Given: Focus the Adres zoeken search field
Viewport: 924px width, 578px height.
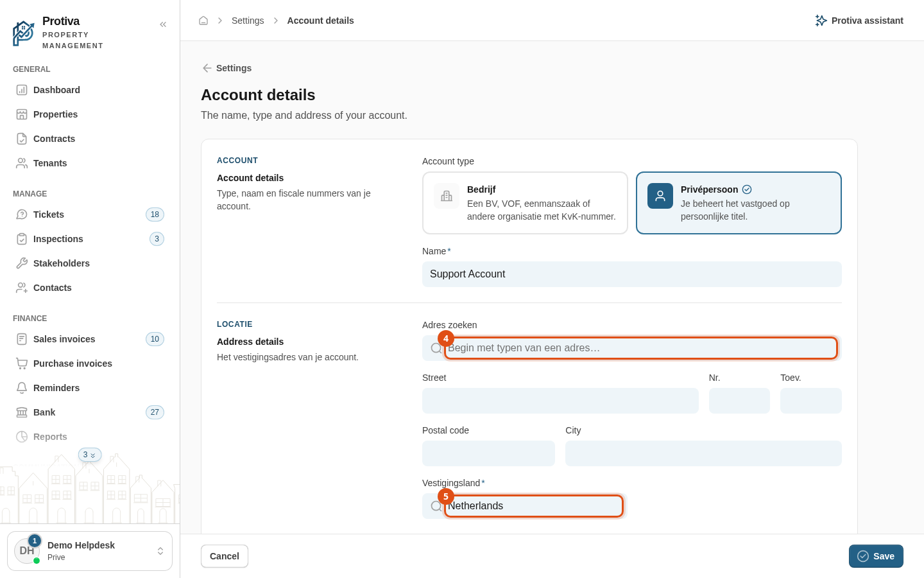Looking at the screenshot, I should click(632, 348).
